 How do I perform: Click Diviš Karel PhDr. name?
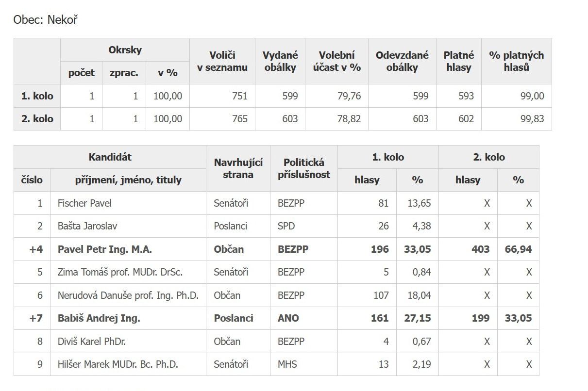(92, 342)
